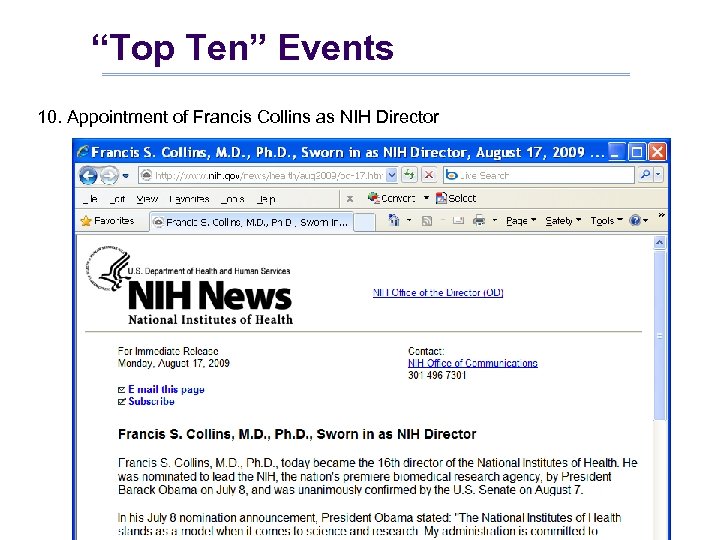Click the Select toolbar button

[456, 198]
